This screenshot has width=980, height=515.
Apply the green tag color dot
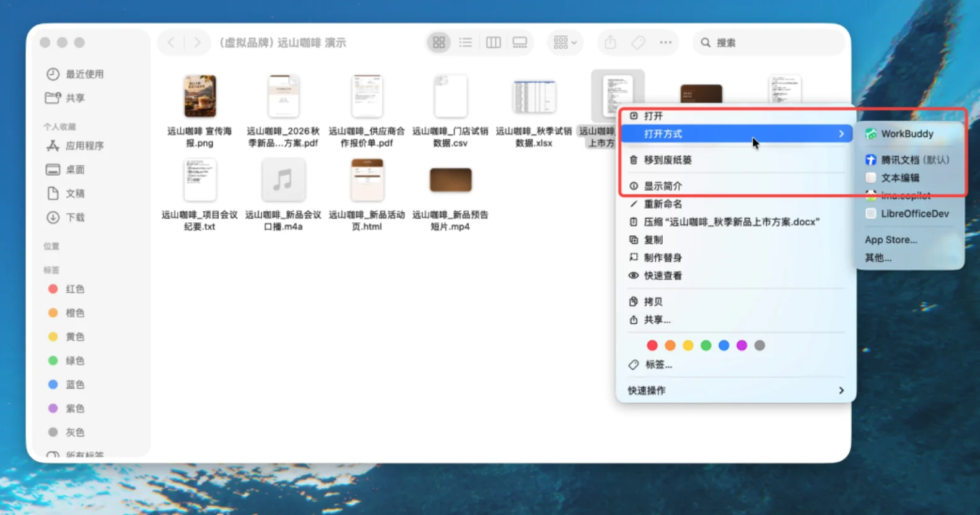pos(706,345)
